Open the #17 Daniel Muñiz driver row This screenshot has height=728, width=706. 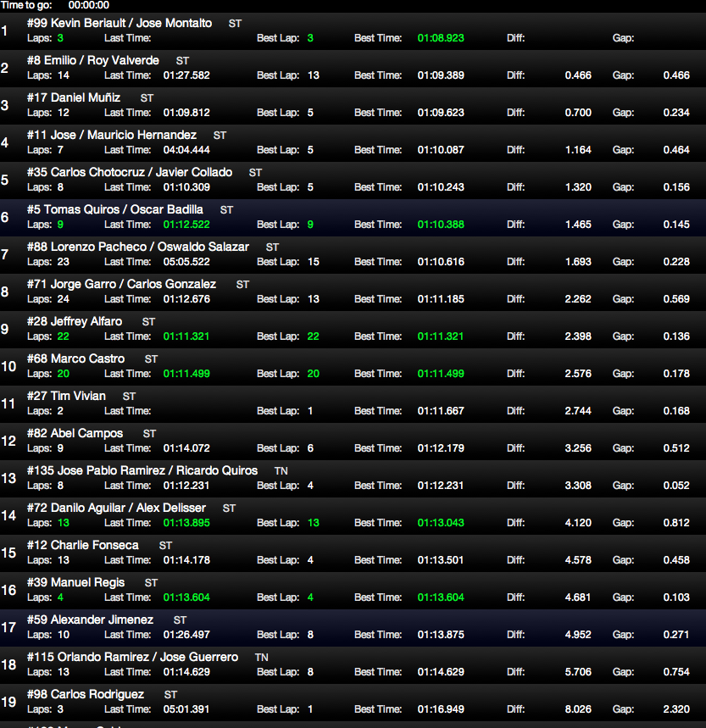pos(74,97)
